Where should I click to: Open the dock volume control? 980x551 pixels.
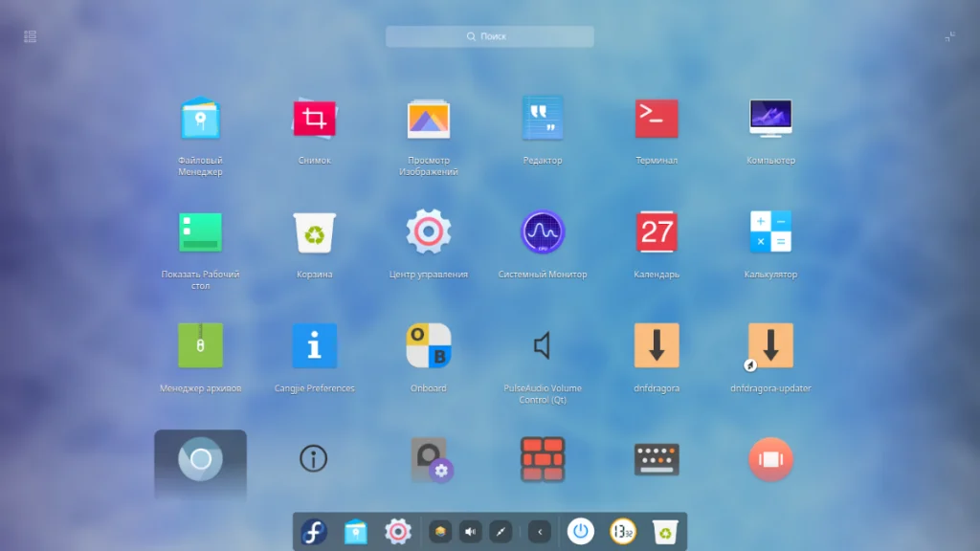(470, 532)
